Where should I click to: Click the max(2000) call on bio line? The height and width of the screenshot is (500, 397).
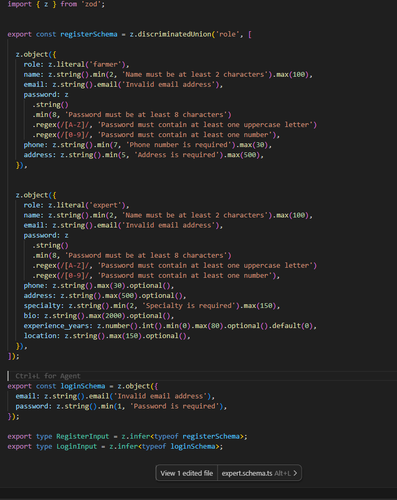coord(106,316)
